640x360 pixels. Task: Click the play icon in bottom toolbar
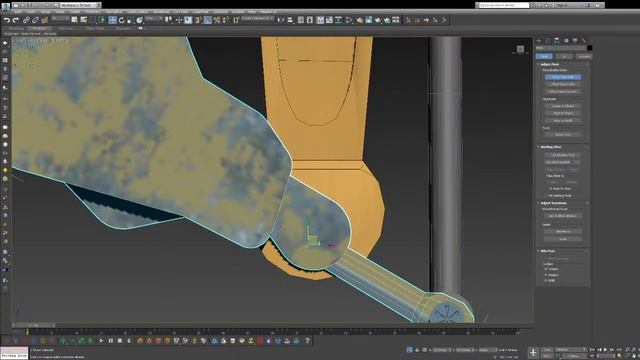point(101,340)
